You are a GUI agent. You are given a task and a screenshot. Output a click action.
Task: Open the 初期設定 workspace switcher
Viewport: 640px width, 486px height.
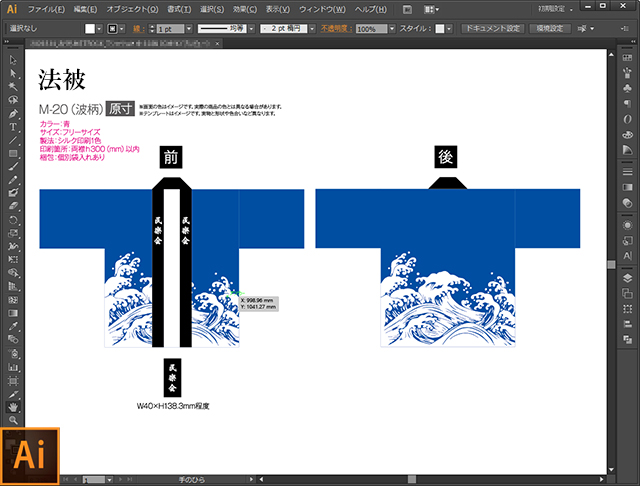[x=555, y=9]
